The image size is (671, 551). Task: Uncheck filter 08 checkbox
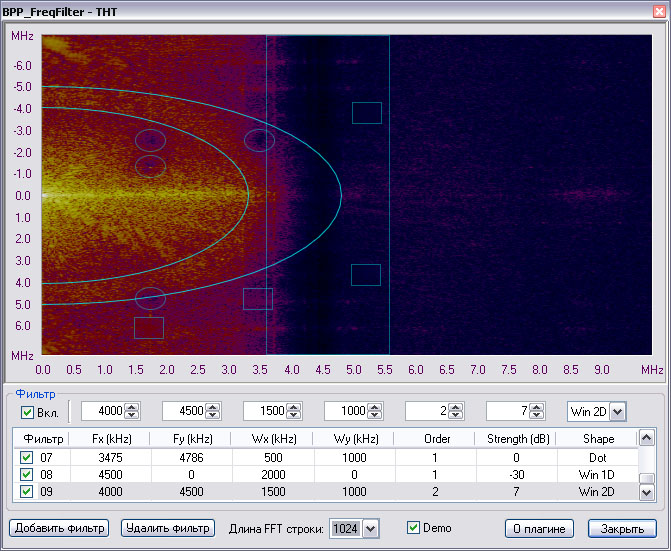coord(26,474)
